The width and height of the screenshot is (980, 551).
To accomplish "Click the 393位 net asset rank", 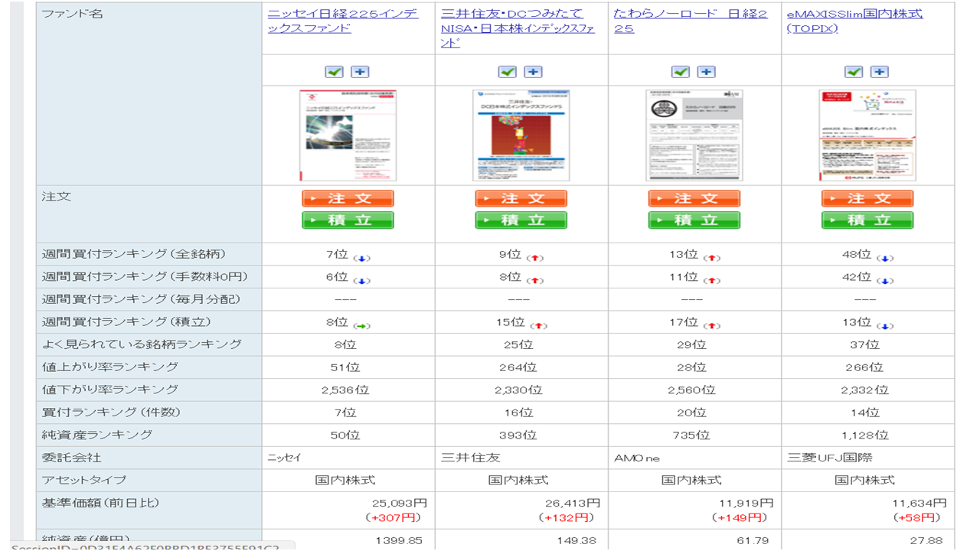I will (518, 435).
